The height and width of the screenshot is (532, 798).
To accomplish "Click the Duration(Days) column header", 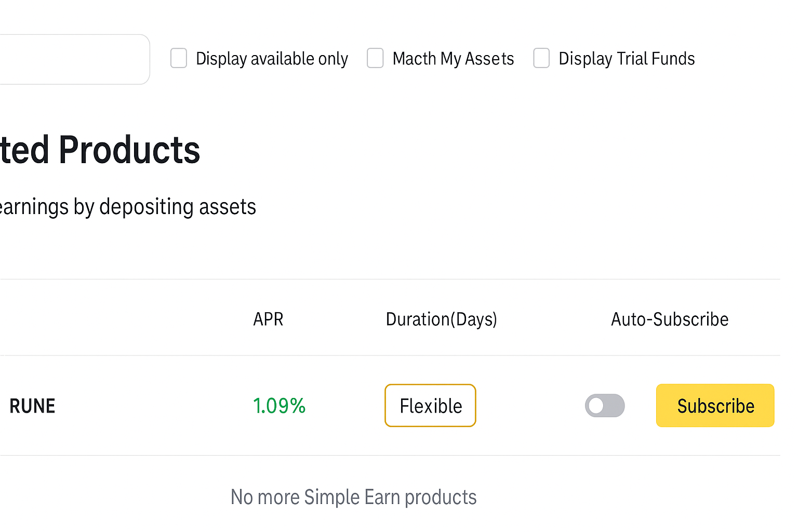I will (x=441, y=319).
